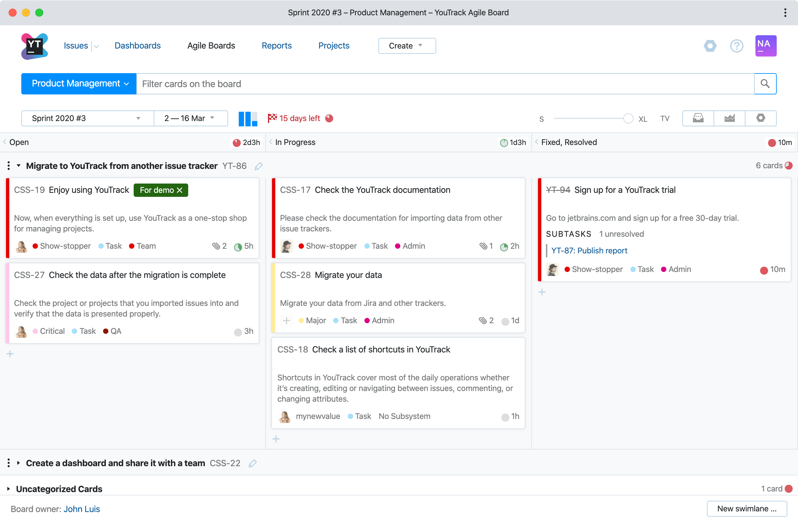Image resolution: width=798 pixels, height=532 pixels.
Task: Open the burndown chart report icon
Action: point(730,118)
